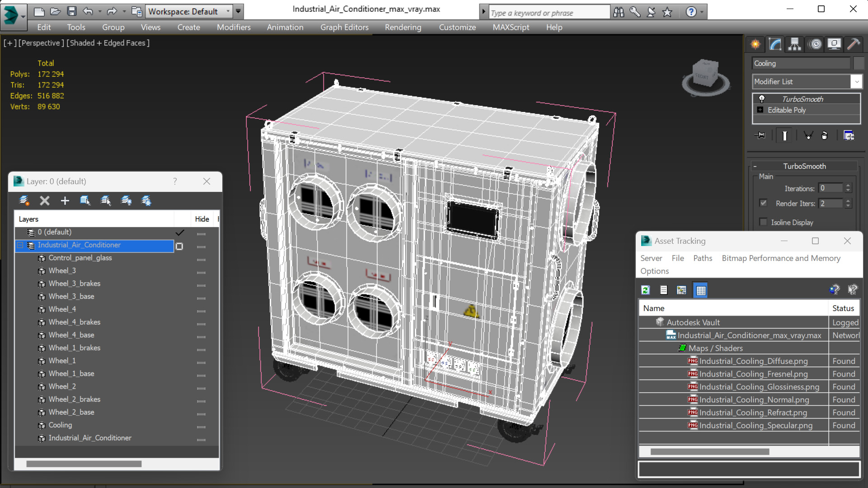Open the help dropdown arrow beside question mark

(702, 12)
